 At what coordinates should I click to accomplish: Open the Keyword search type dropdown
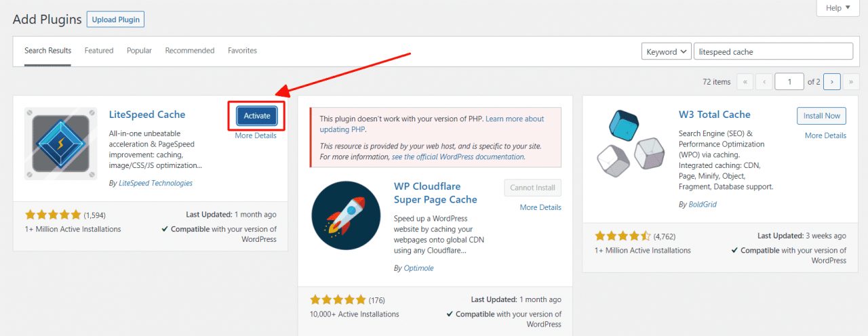click(666, 51)
